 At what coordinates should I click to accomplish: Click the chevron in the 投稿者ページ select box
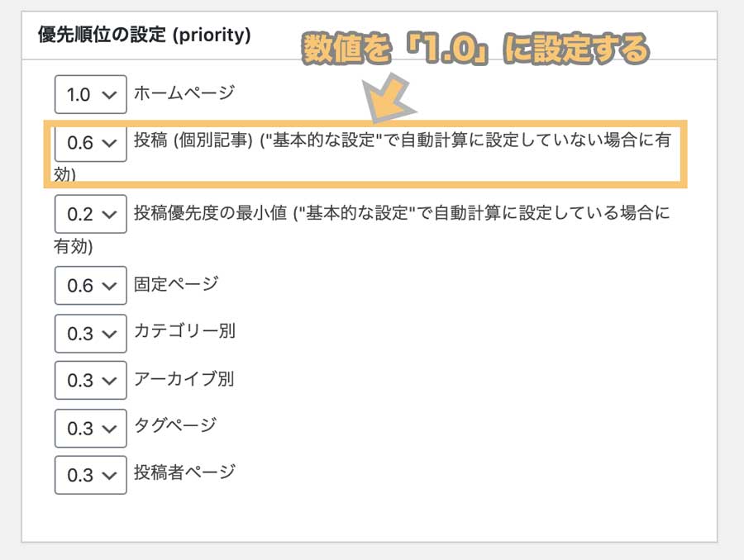[x=110, y=476]
